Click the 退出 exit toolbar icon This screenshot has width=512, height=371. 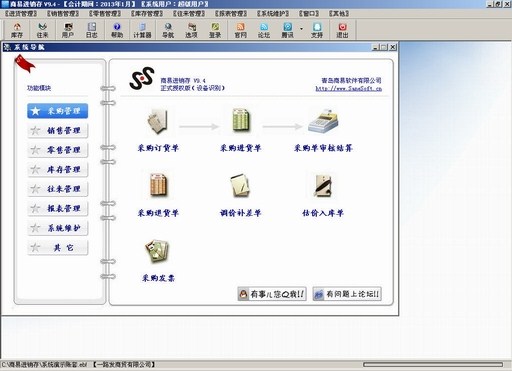(x=342, y=30)
